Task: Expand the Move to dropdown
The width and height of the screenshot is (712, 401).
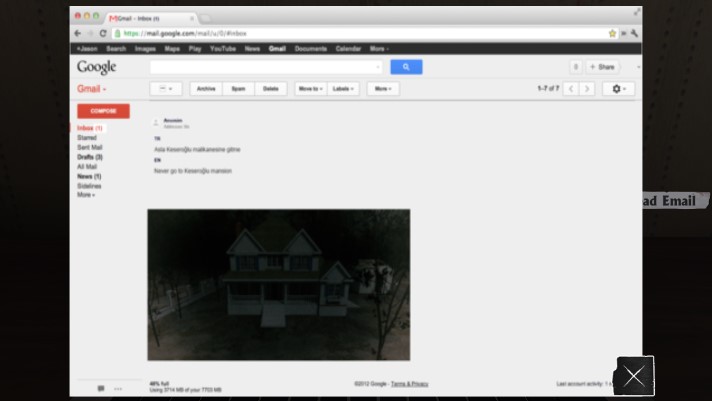Action: 309,89
